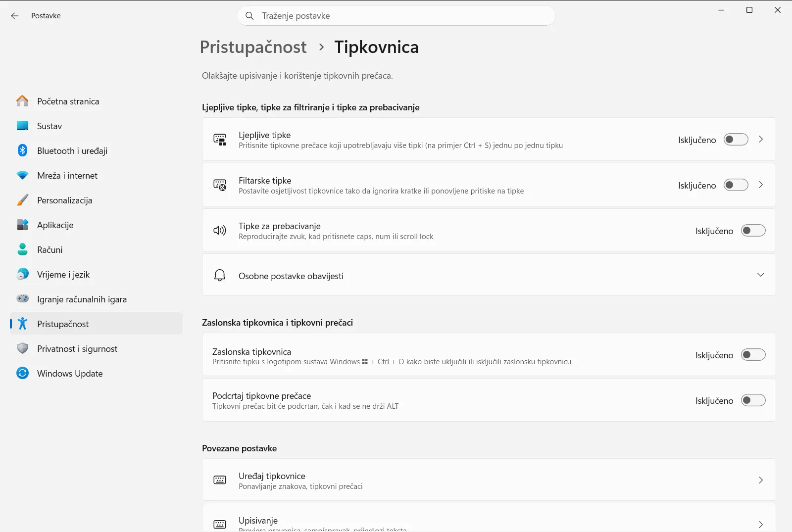Click the Sustav monitor icon
The image size is (792, 532).
click(22, 126)
